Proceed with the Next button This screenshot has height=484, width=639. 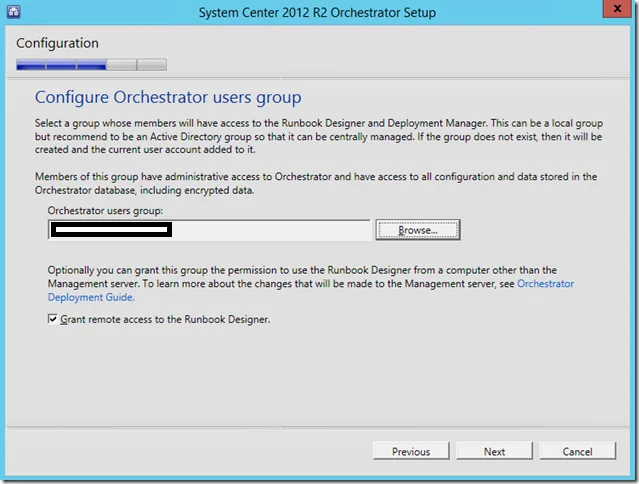[494, 451]
